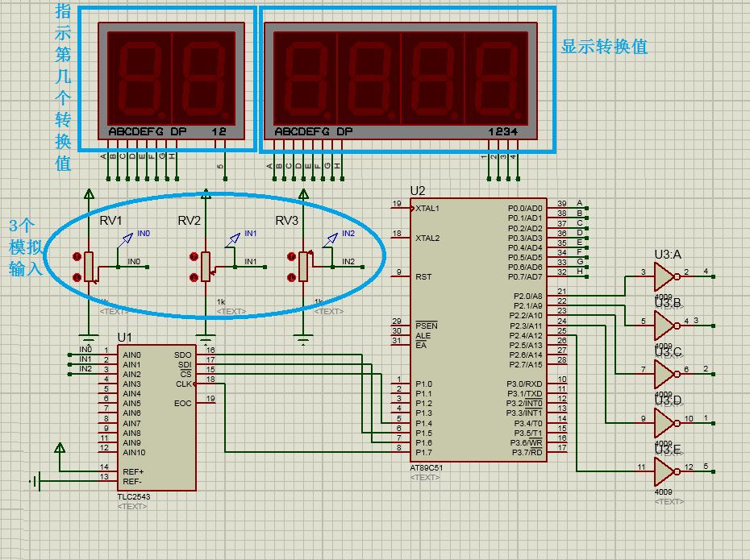Select the four-digit seven-segment display

(x=400, y=81)
